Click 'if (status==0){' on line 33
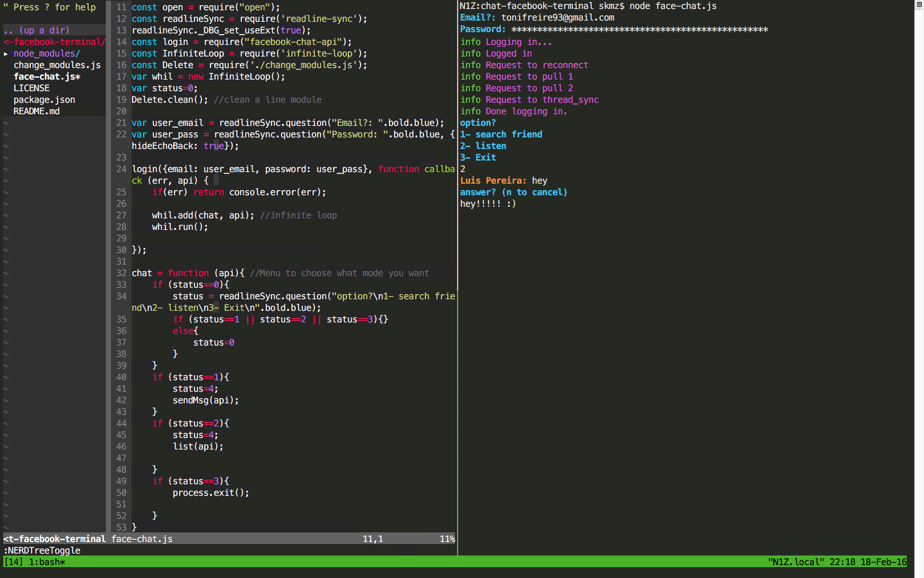The height and width of the screenshot is (578, 924). tap(191, 285)
